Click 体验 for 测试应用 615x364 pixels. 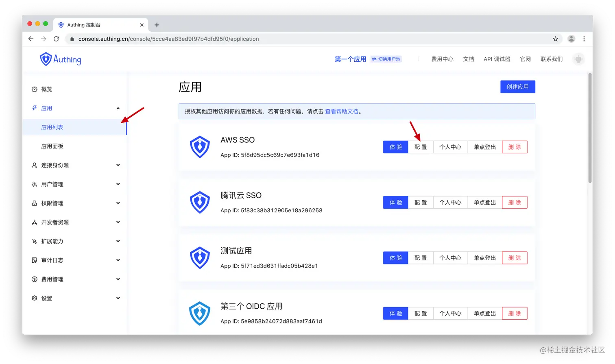pyautogui.click(x=395, y=258)
